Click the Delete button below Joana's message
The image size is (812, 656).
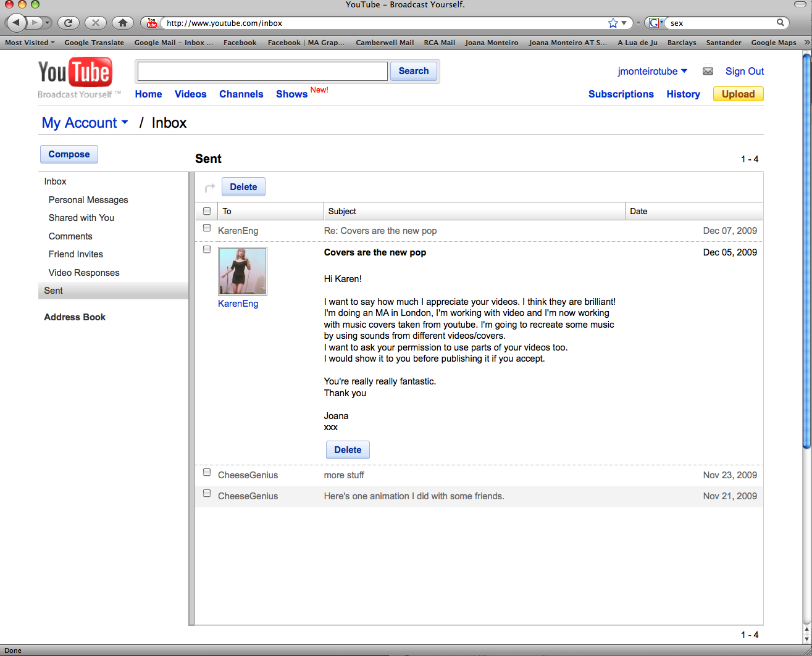(x=348, y=450)
